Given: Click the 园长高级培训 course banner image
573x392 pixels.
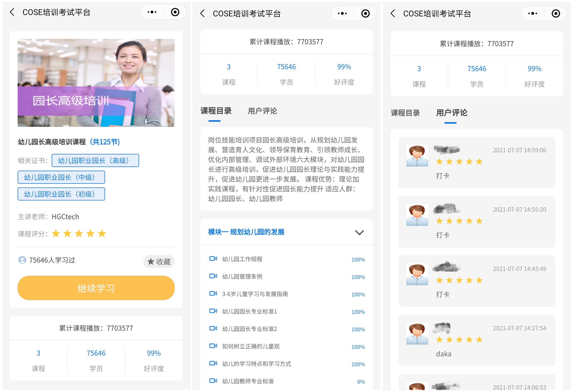Looking at the screenshot, I should (x=96, y=83).
